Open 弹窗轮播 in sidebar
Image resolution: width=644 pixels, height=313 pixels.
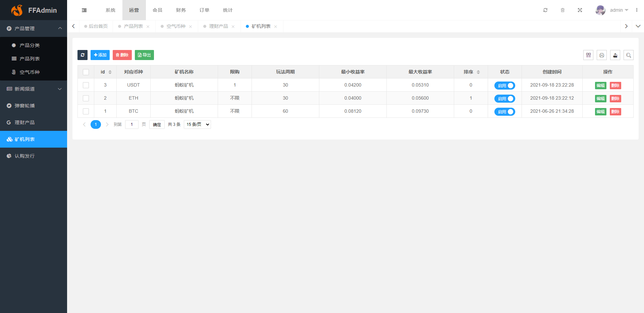pos(34,106)
